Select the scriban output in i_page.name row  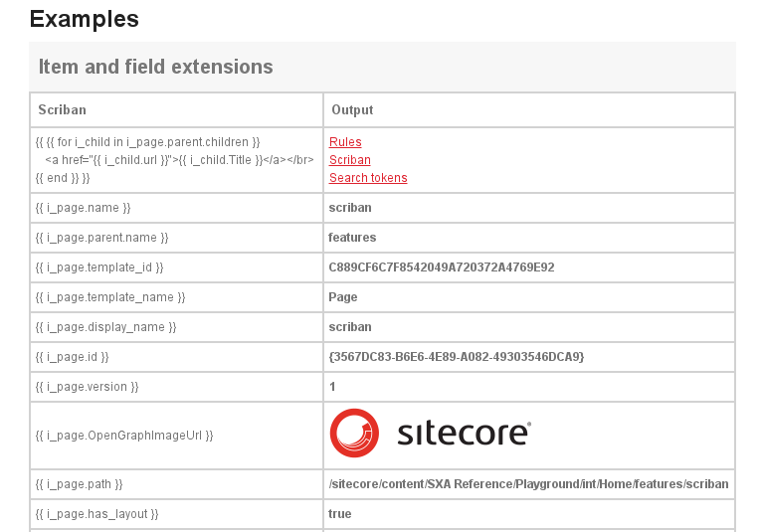(x=350, y=208)
